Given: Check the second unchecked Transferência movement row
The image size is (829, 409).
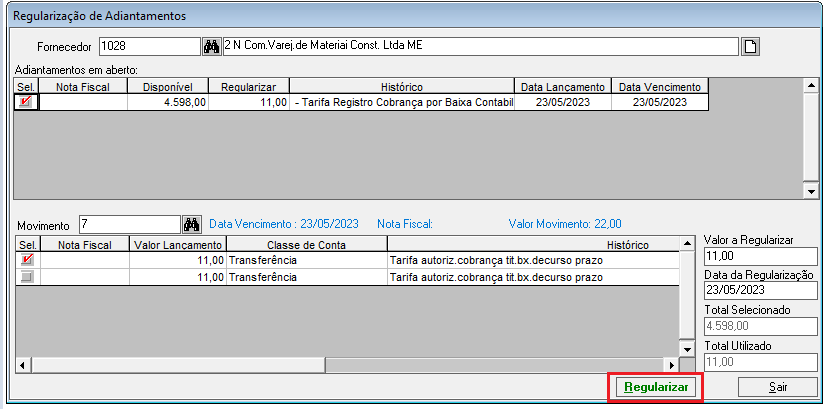Looking at the screenshot, I should (27, 277).
